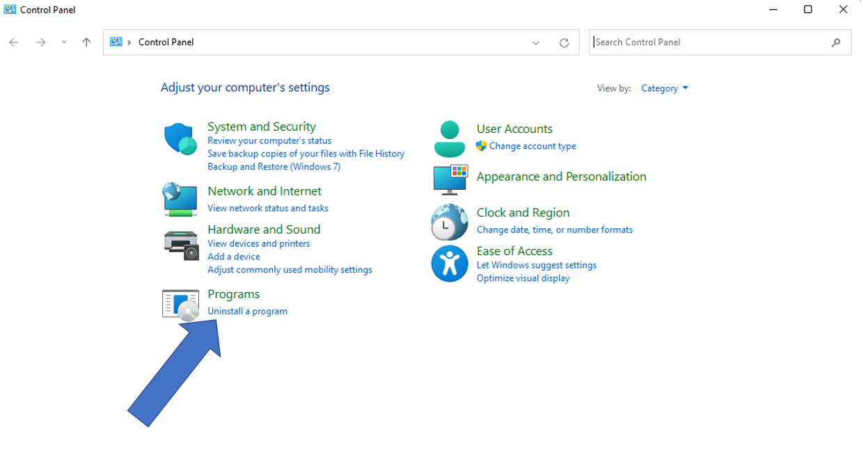The height and width of the screenshot is (475, 868).
Task: Open the Programs category icon
Action: click(180, 305)
